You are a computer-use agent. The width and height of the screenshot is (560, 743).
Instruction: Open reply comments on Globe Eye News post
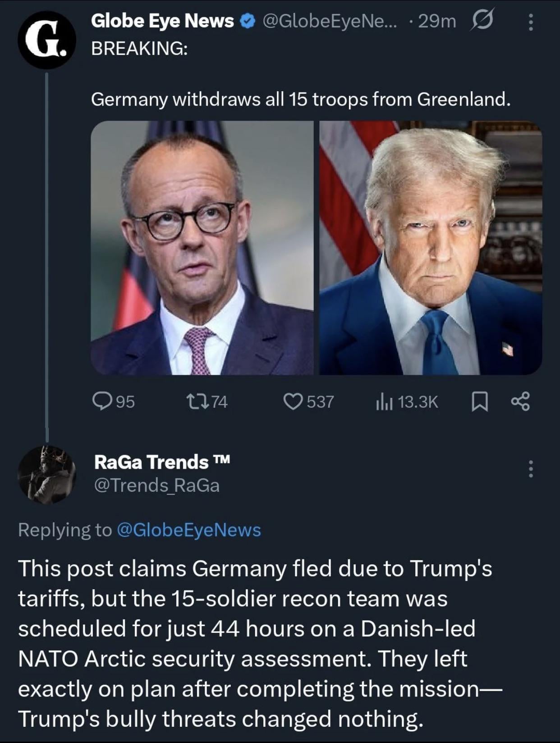coord(113,401)
